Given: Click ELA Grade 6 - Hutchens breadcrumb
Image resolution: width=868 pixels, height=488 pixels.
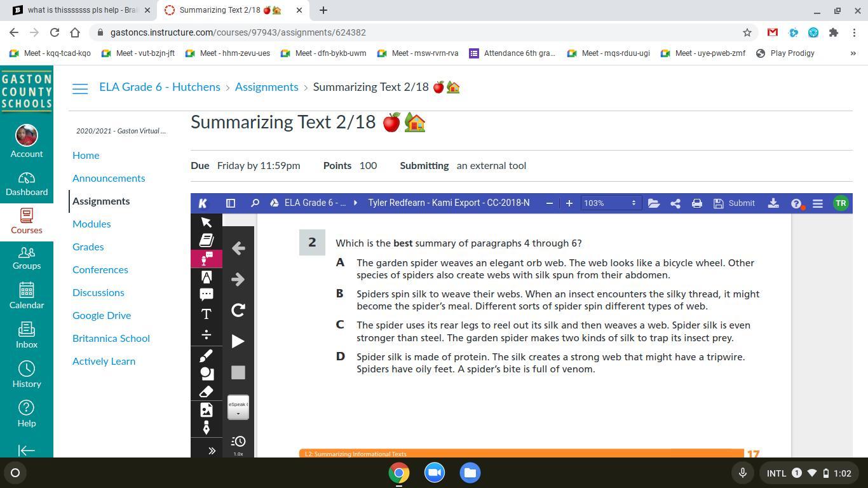Looking at the screenshot, I should point(159,87).
